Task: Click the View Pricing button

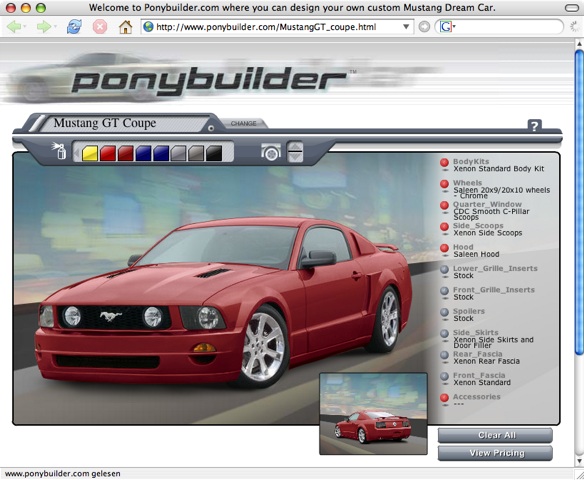Action: click(495, 453)
